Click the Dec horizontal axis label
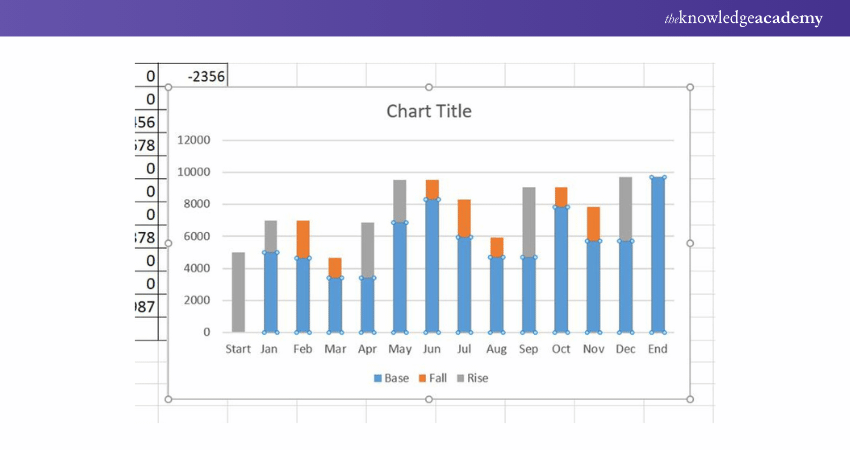Image resolution: width=850 pixels, height=450 pixels. 625,349
